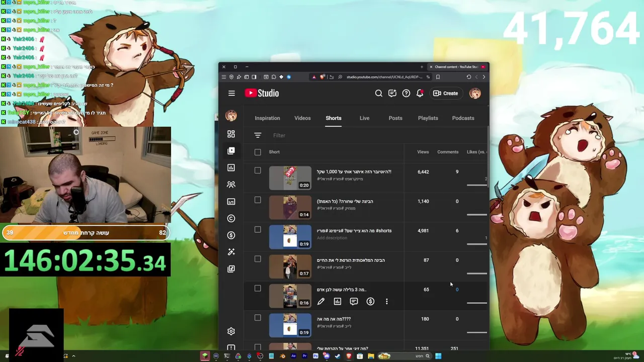
Task: Open a new browser tab with plus
Action: point(422,66)
